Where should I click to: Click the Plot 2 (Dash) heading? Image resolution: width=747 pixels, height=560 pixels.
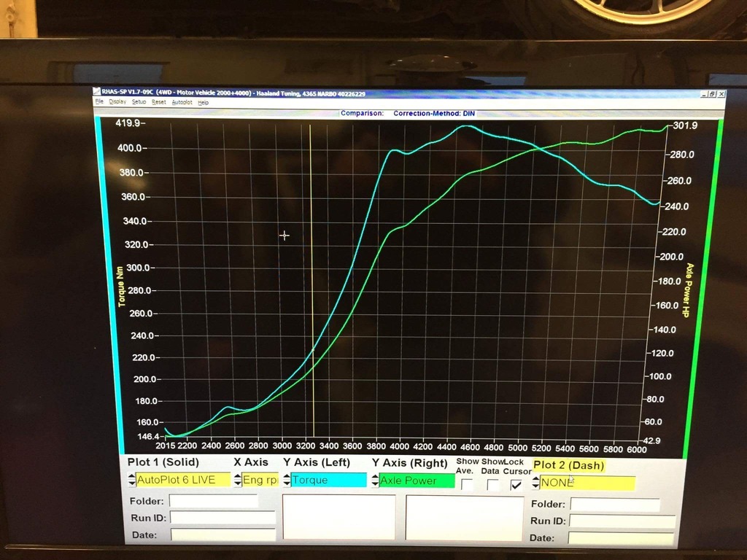click(569, 464)
